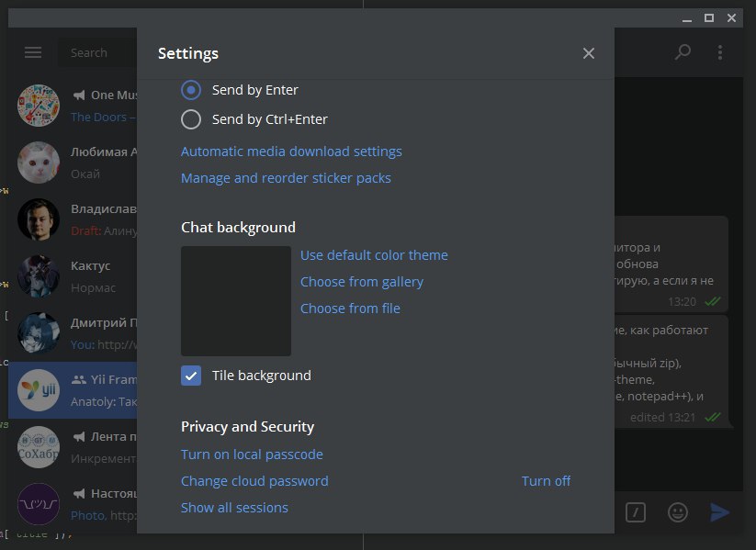The image size is (756, 550).
Task: Click the chat background preview thumbnail
Action: click(x=236, y=300)
